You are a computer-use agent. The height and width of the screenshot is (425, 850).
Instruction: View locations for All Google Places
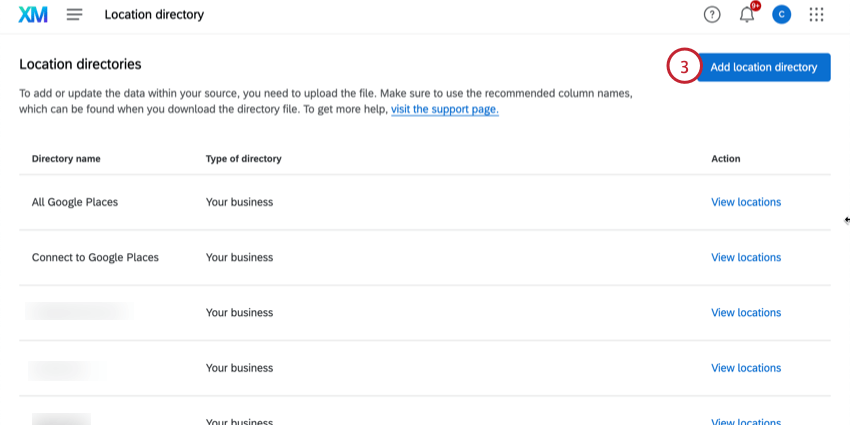(745, 202)
